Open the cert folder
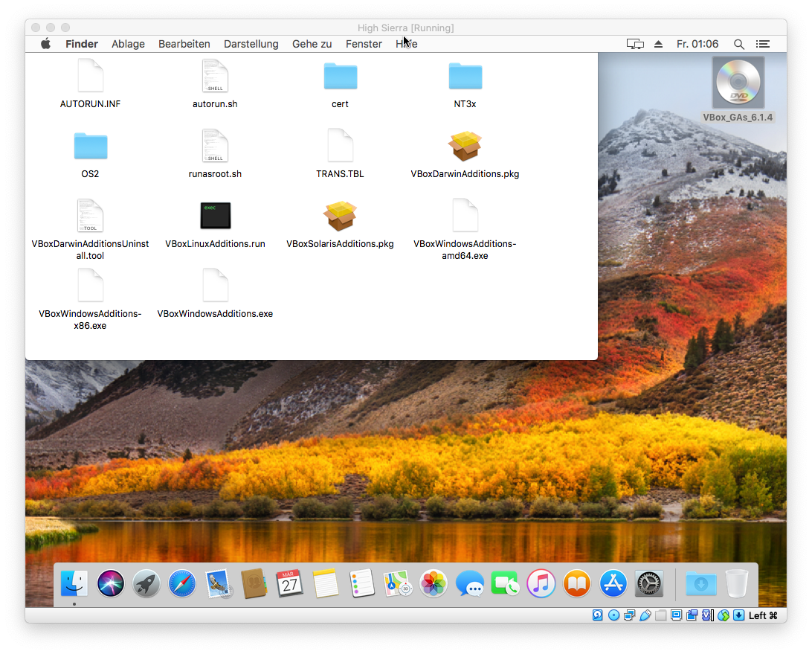 click(340, 77)
